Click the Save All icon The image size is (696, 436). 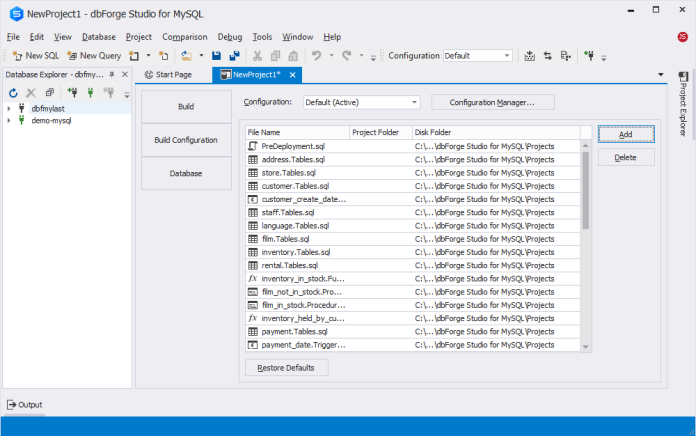pos(234,56)
